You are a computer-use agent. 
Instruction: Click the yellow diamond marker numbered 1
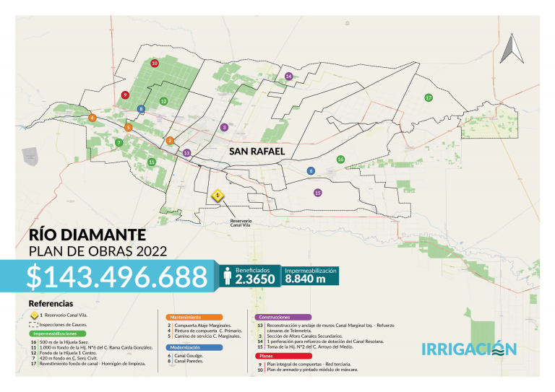pos(216,194)
